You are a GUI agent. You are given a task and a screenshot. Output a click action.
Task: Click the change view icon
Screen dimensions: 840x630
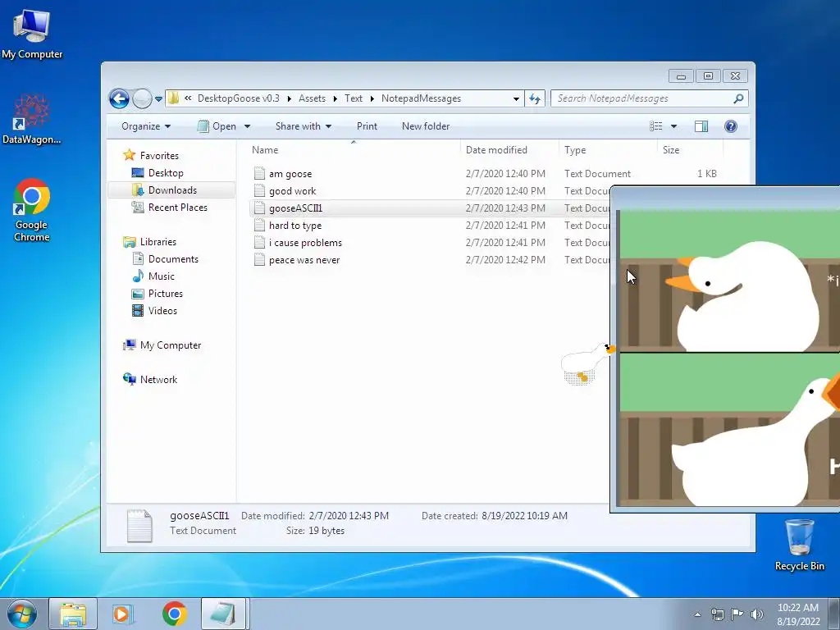click(656, 126)
